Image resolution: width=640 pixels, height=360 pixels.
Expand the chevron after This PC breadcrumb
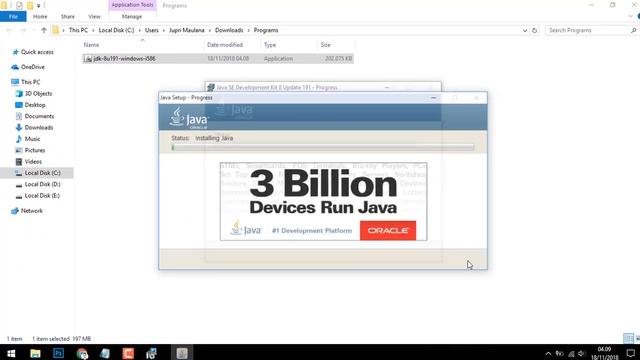pyautogui.click(x=93, y=30)
